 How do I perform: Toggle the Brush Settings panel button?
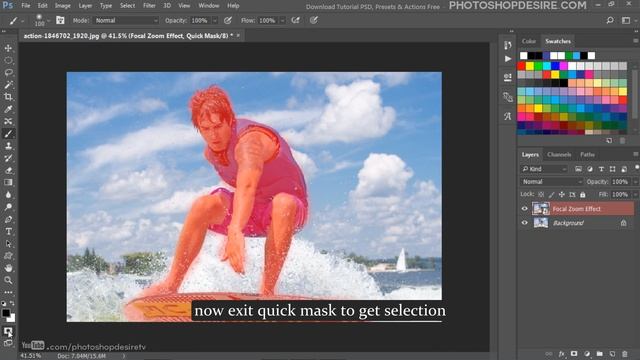[x=60, y=20]
